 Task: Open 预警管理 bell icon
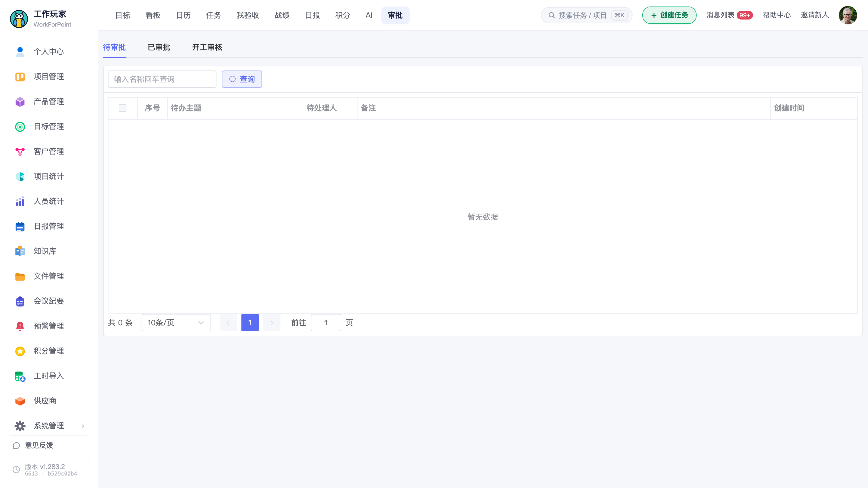pos(20,326)
